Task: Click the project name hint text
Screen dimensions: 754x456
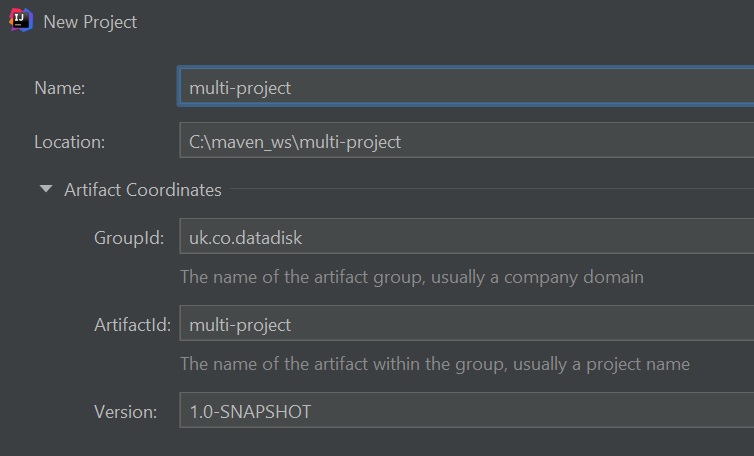Action: pos(434,363)
